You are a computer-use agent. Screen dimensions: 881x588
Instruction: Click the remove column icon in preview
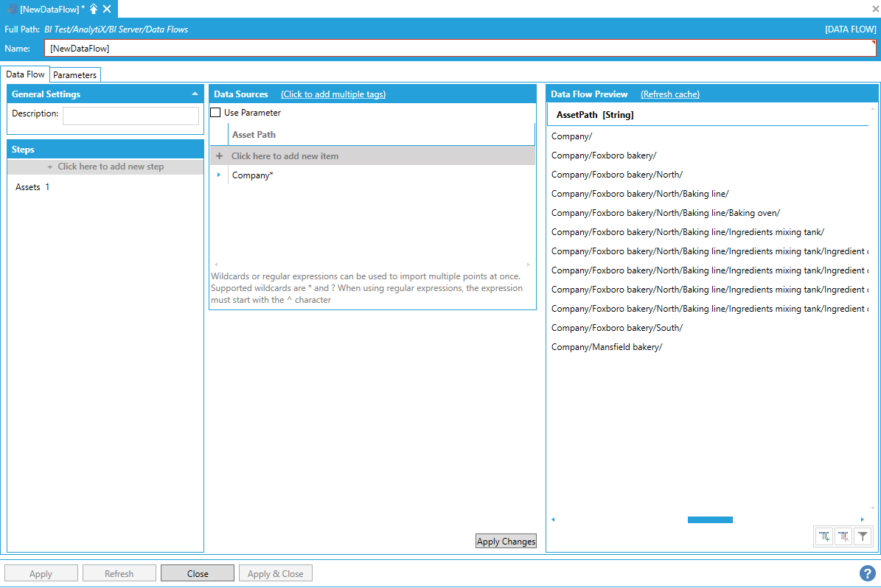[x=843, y=536]
